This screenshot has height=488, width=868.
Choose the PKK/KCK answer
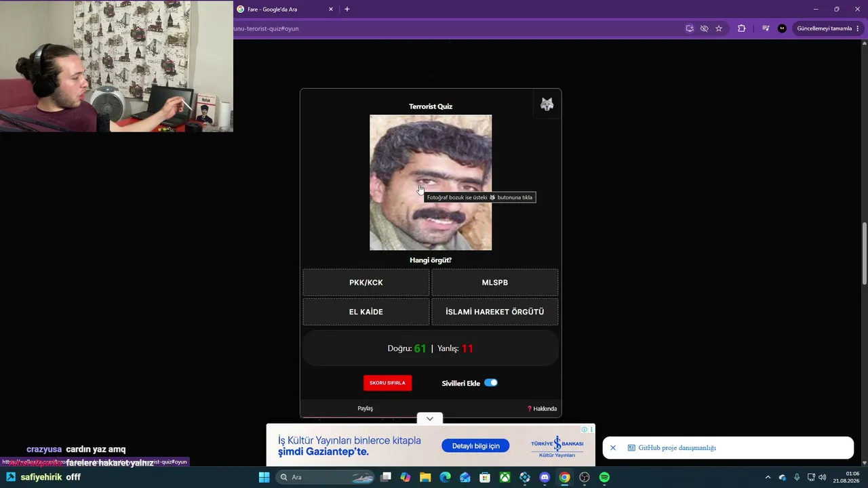366,283
